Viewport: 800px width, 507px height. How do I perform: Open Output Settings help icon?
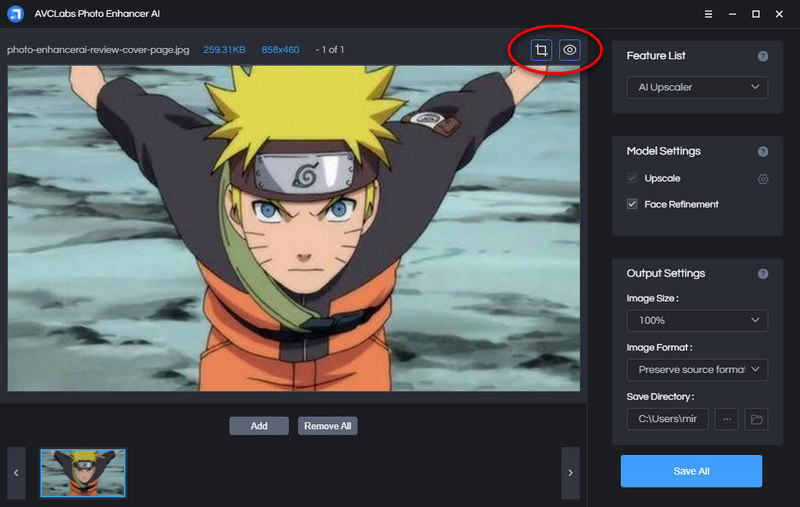click(x=763, y=274)
